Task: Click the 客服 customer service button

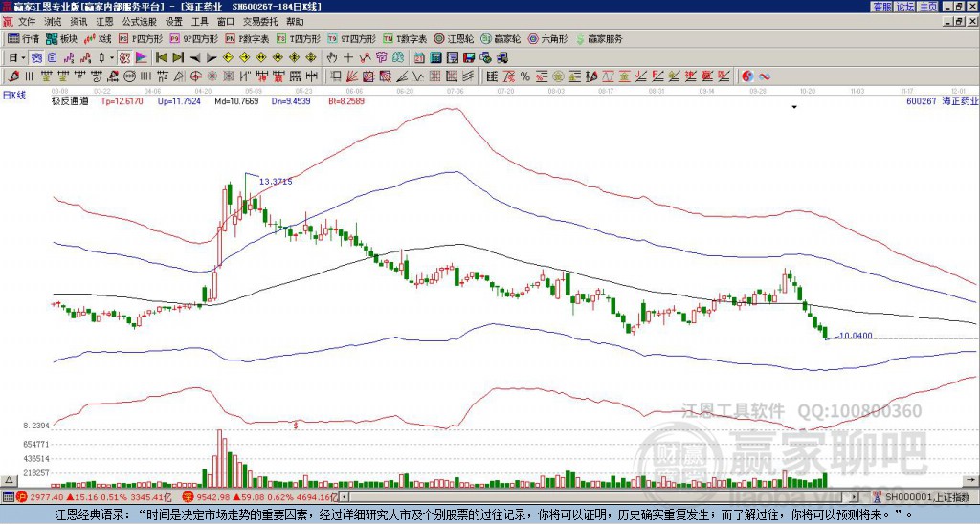Action: (x=882, y=7)
